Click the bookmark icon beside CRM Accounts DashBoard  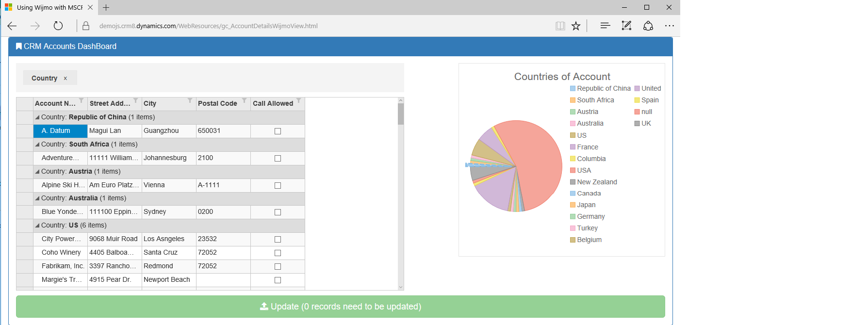19,46
